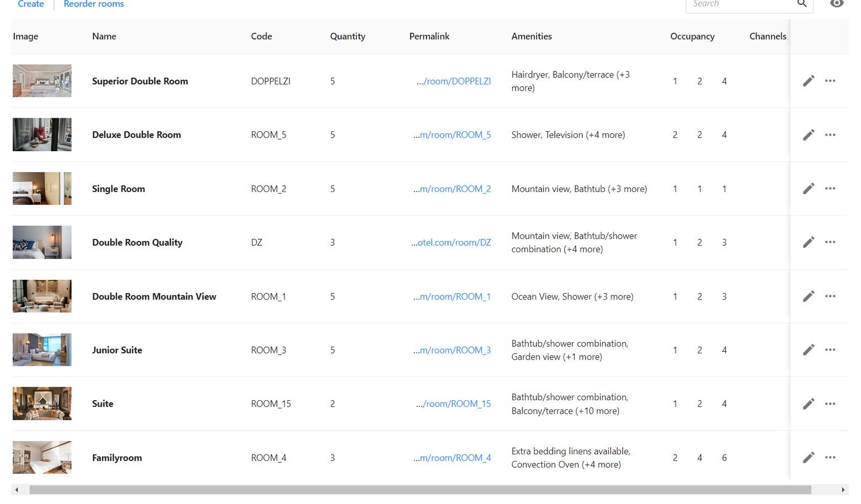Click the Suite thumbnail image
The height and width of the screenshot is (504, 861).
tap(42, 403)
